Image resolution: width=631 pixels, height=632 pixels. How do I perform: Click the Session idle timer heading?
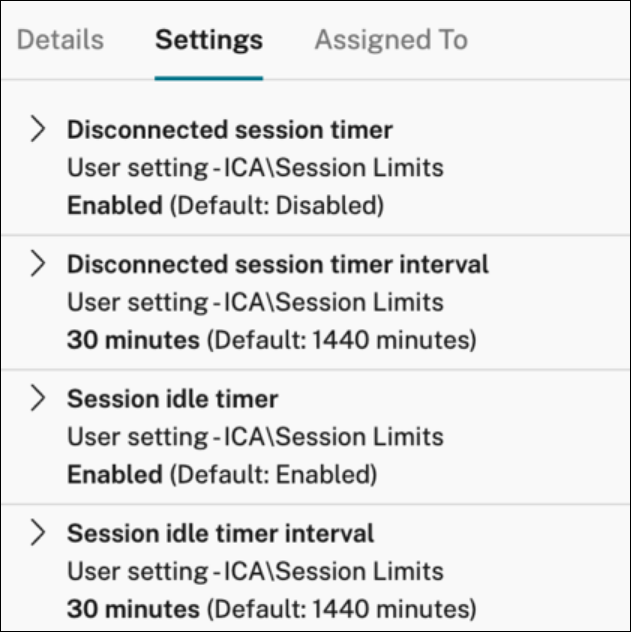click(172, 399)
